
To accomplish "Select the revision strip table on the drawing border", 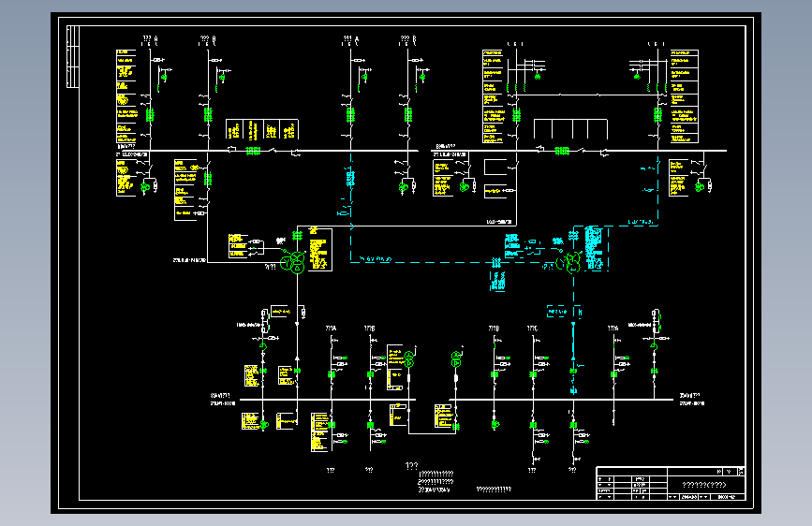I will (72, 56).
